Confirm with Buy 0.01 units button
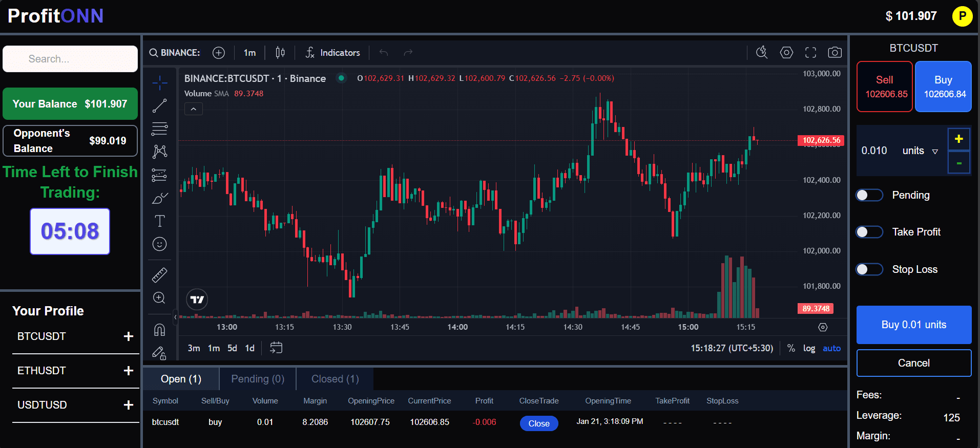The width and height of the screenshot is (980, 448). 913,325
